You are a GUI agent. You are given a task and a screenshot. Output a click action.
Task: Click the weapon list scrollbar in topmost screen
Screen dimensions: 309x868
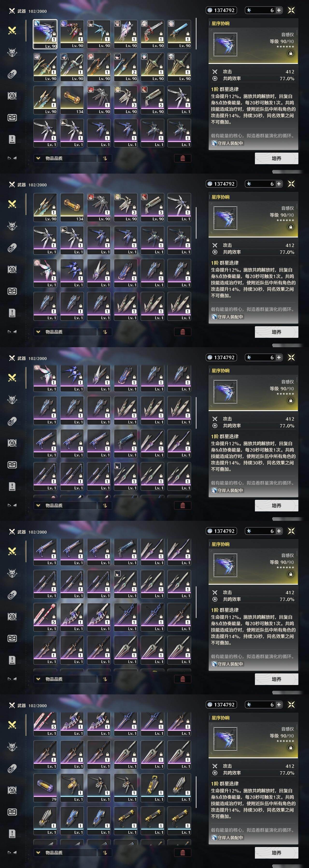click(196, 34)
